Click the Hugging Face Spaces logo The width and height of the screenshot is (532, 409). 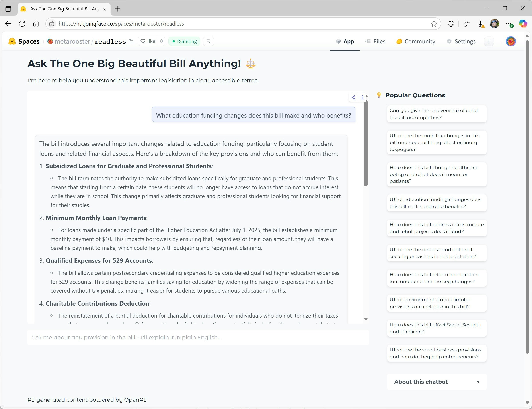(x=24, y=41)
